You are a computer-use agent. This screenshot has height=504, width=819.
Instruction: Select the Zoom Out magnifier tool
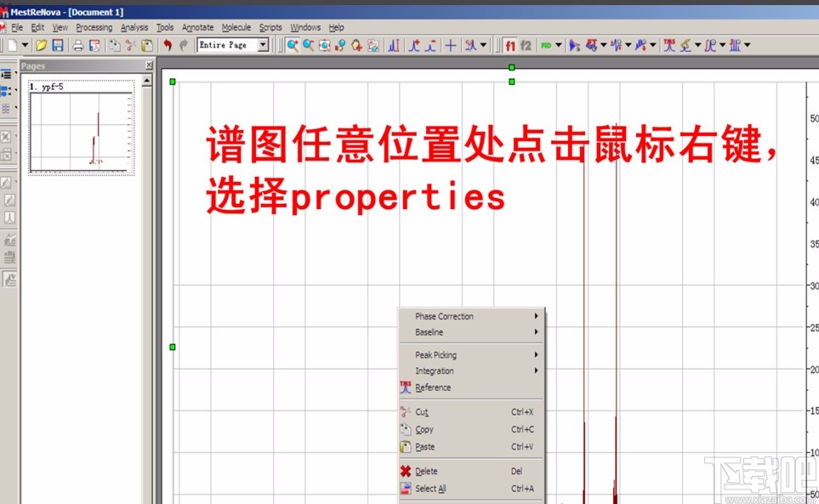[308, 45]
